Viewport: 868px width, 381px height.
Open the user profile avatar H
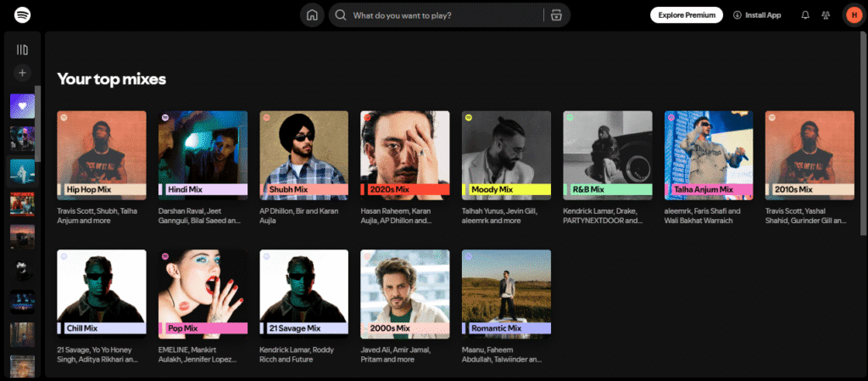click(x=854, y=15)
